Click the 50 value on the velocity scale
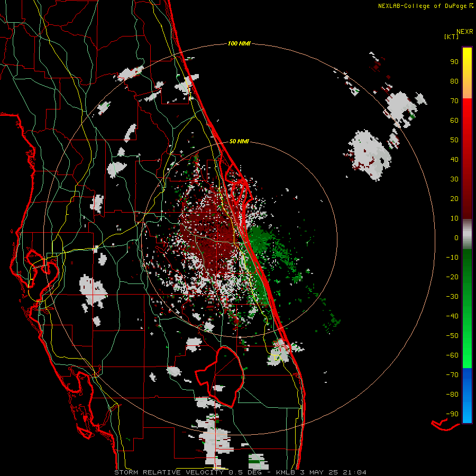The height and width of the screenshot is (476, 476). (x=454, y=140)
